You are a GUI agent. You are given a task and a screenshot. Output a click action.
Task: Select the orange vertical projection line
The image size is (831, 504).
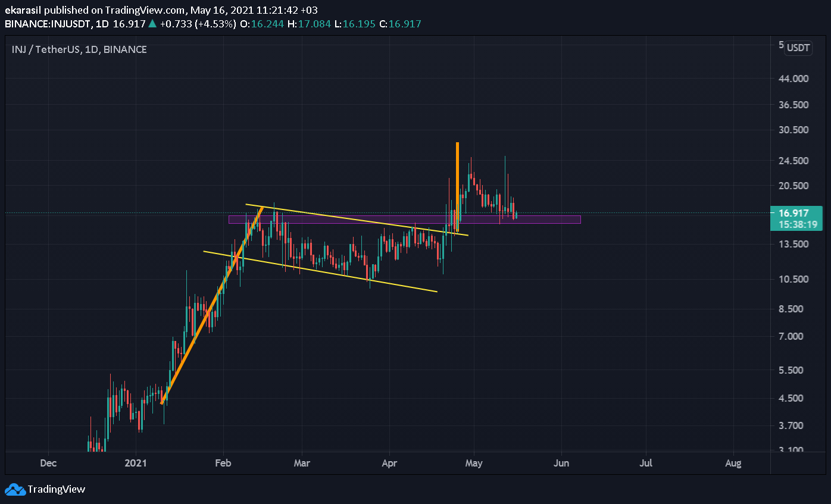(457, 186)
